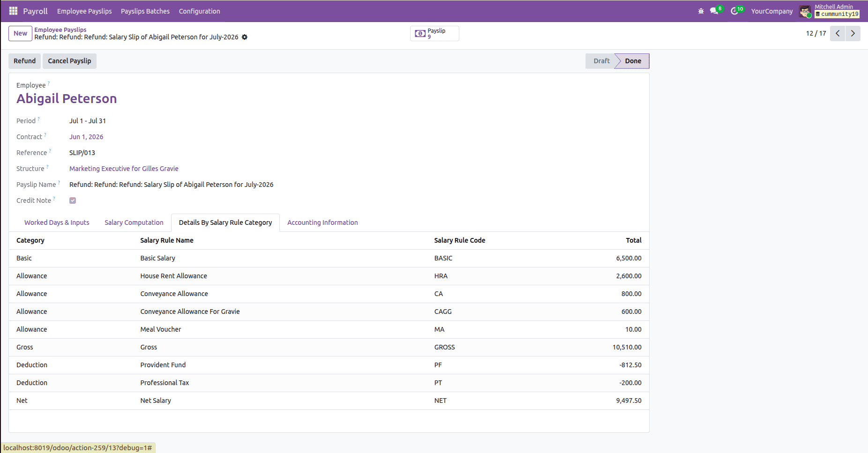Click Conveyance Allowance For Gravie cell
The height and width of the screenshot is (453, 868).
pyautogui.click(x=190, y=312)
